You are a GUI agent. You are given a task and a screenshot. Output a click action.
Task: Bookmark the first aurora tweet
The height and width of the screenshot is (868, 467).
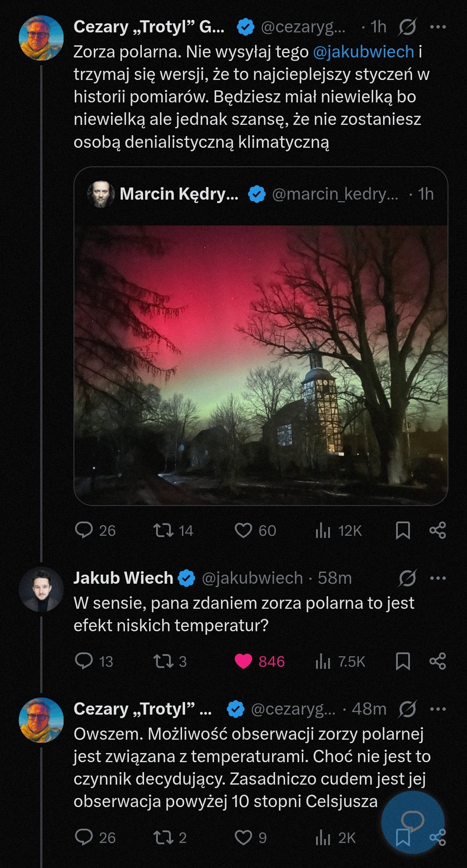pyautogui.click(x=403, y=530)
